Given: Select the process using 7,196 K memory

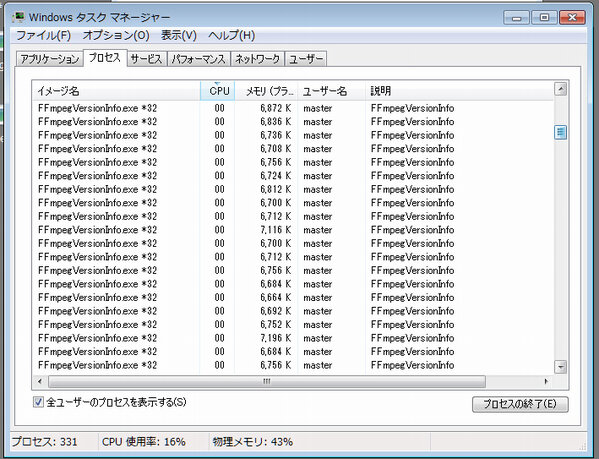Looking at the screenshot, I should tap(293, 338).
